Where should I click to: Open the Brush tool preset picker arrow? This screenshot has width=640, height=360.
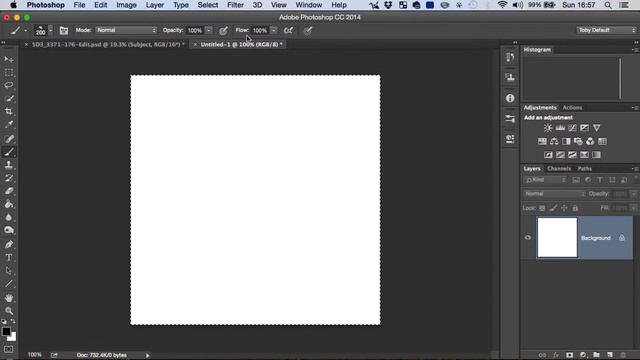[x=25, y=31]
